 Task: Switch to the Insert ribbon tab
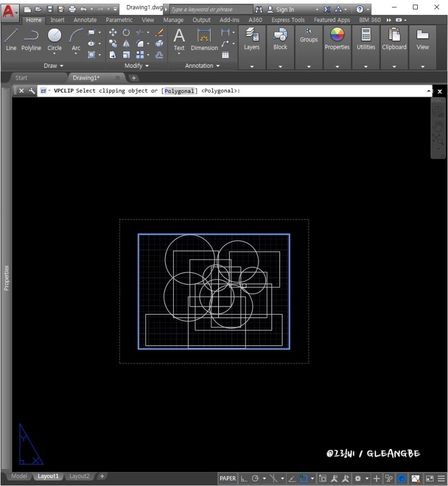pos(58,20)
